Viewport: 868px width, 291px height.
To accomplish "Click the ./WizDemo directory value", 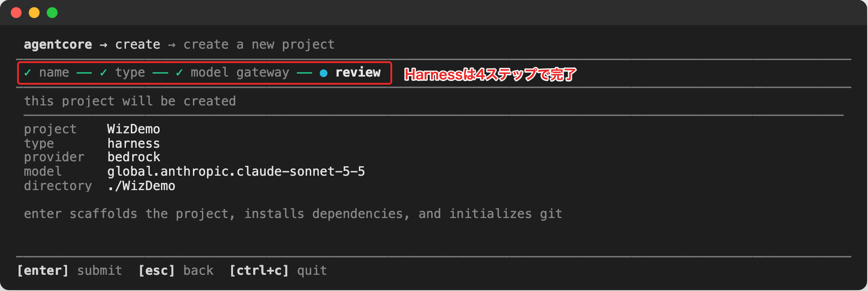I will (141, 186).
